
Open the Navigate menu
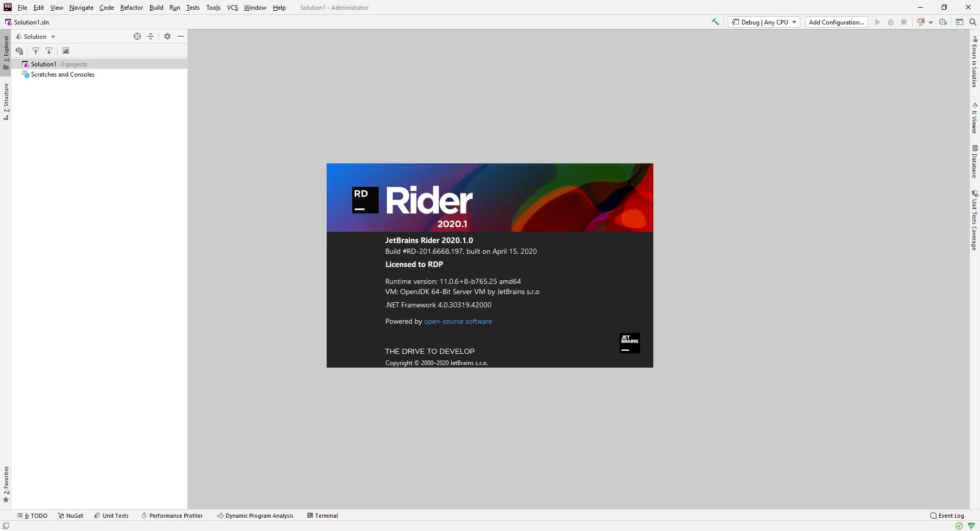[81, 8]
